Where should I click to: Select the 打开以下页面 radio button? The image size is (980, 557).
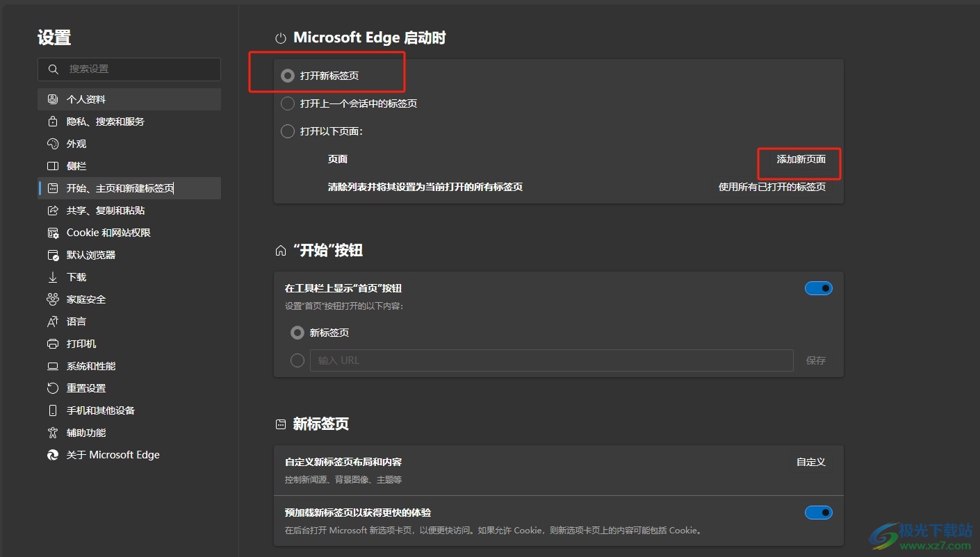[288, 131]
